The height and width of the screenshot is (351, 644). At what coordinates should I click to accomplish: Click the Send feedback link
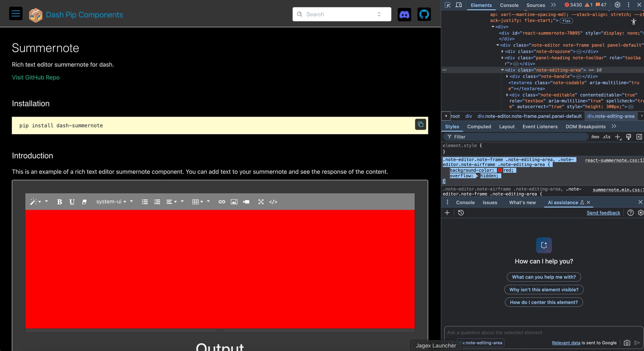pyautogui.click(x=603, y=213)
